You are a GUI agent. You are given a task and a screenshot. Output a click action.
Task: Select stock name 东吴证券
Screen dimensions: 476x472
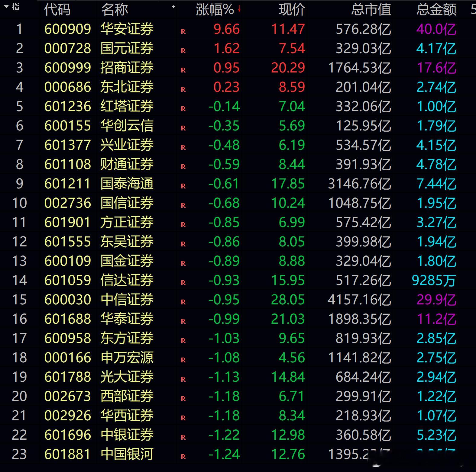[x=127, y=242]
